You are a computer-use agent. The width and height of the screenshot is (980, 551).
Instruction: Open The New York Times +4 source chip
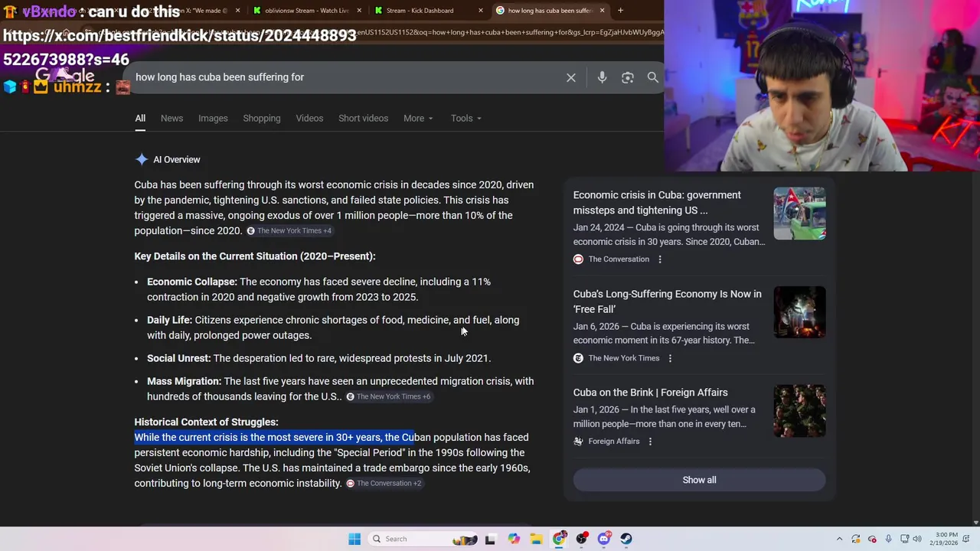pyautogui.click(x=289, y=230)
